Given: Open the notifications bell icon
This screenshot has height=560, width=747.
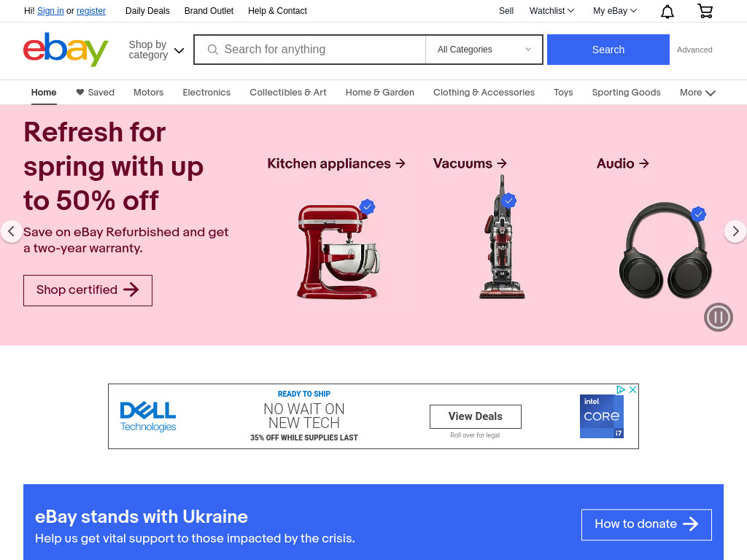Looking at the screenshot, I should [667, 12].
